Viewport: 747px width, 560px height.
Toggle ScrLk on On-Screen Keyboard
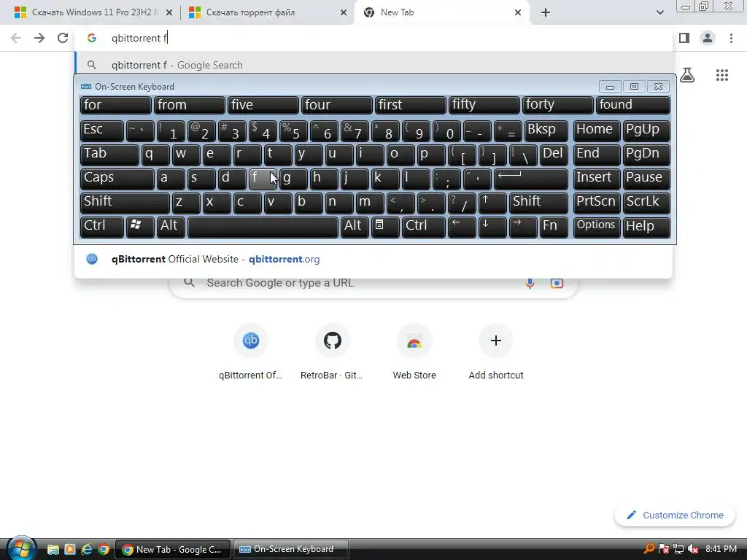point(646,203)
